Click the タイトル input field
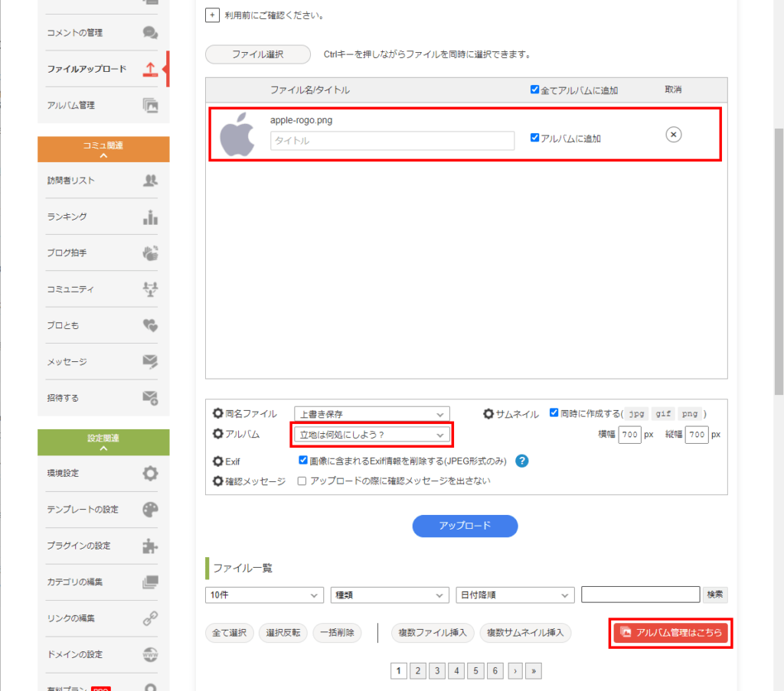This screenshot has width=784, height=691. 393,141
